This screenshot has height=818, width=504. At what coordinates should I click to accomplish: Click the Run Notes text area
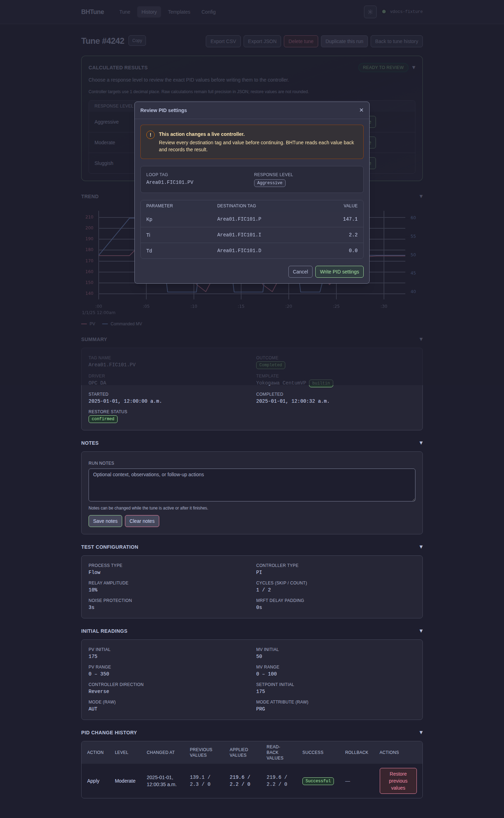[252, 485]
